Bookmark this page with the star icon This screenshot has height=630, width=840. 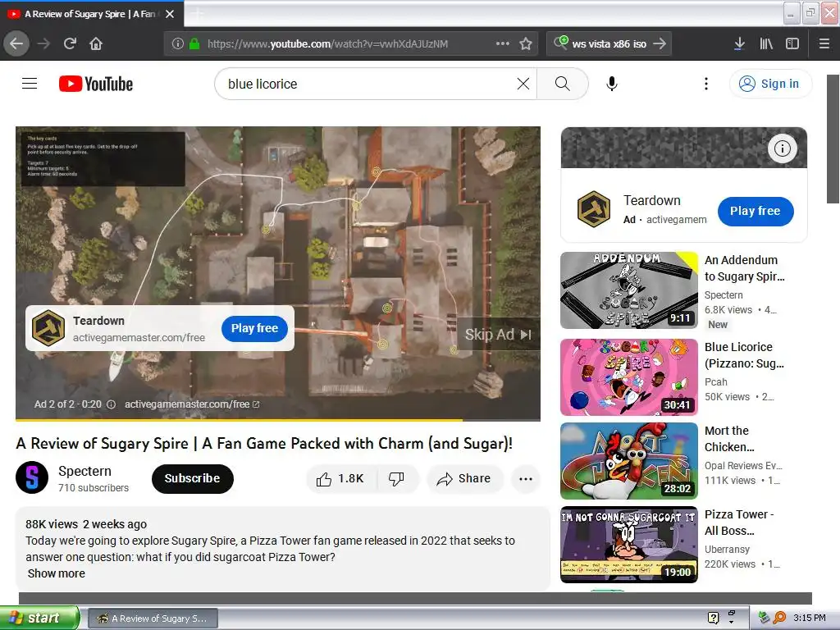click(x=526, y=43)
